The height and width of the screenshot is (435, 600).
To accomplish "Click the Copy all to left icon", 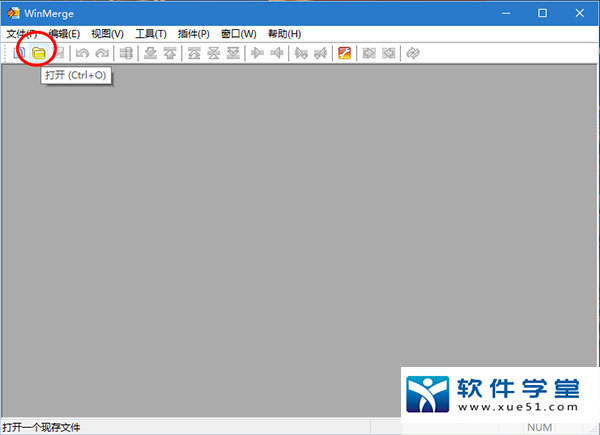I will pos(388,53).
